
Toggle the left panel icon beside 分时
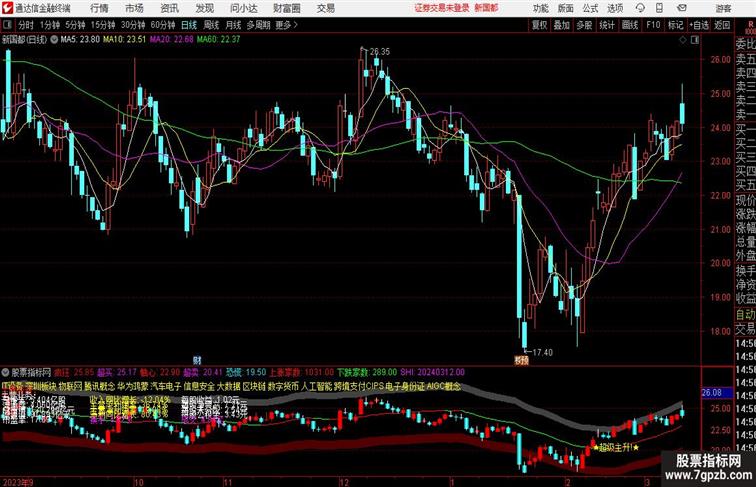tap(7, 25)
